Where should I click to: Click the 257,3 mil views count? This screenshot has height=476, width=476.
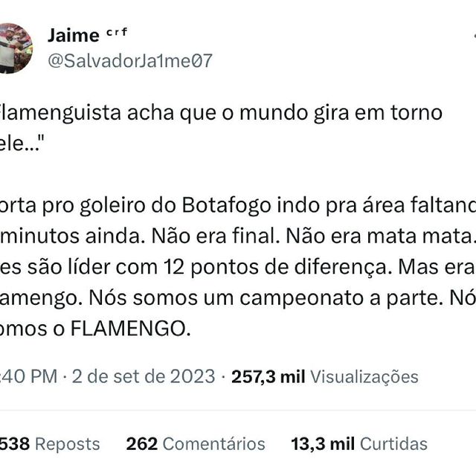point(268,377)
